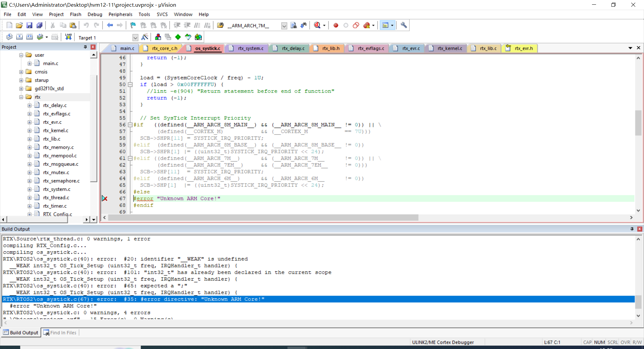Collapse the rtx folder in Project tree
Screen dimensions: 644x349
pyautogui.click(x=21, y=97)
